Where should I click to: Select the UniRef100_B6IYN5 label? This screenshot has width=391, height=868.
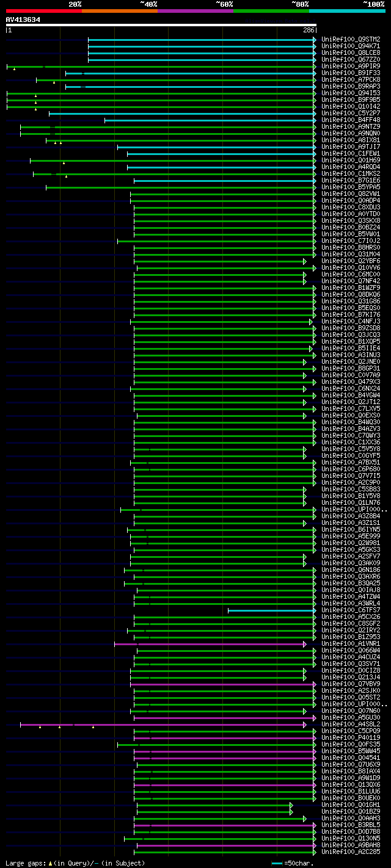(351, 530)
